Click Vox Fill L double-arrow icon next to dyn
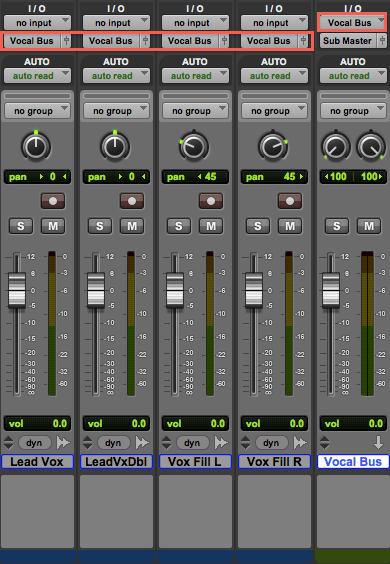This screenshot has height=564, width=390. (221, 443)
